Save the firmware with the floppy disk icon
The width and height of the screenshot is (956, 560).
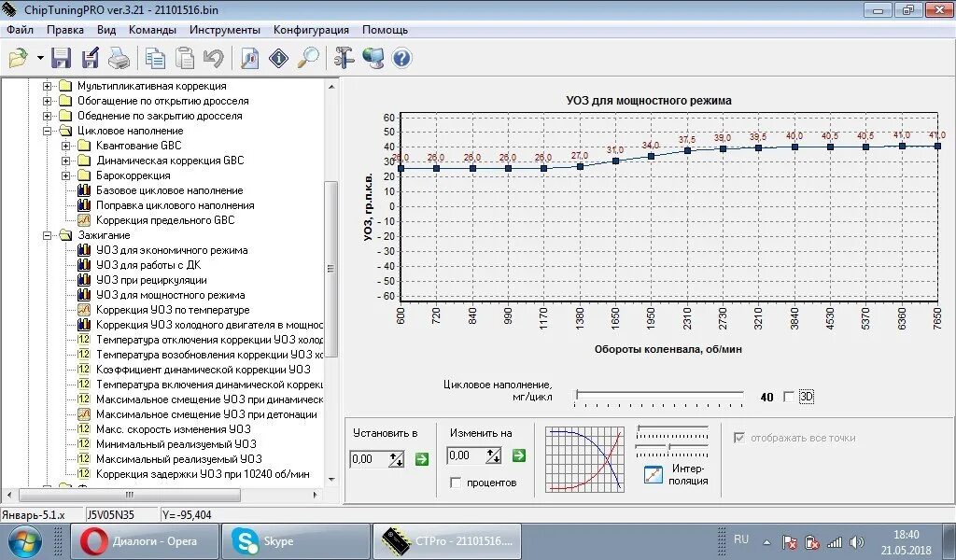(61, 59)
